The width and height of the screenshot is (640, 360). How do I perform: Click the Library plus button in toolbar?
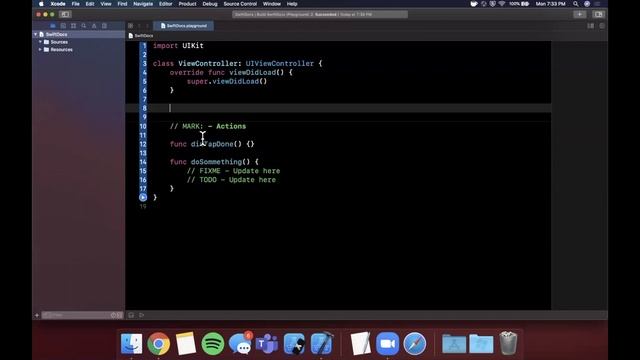(580, 14)
